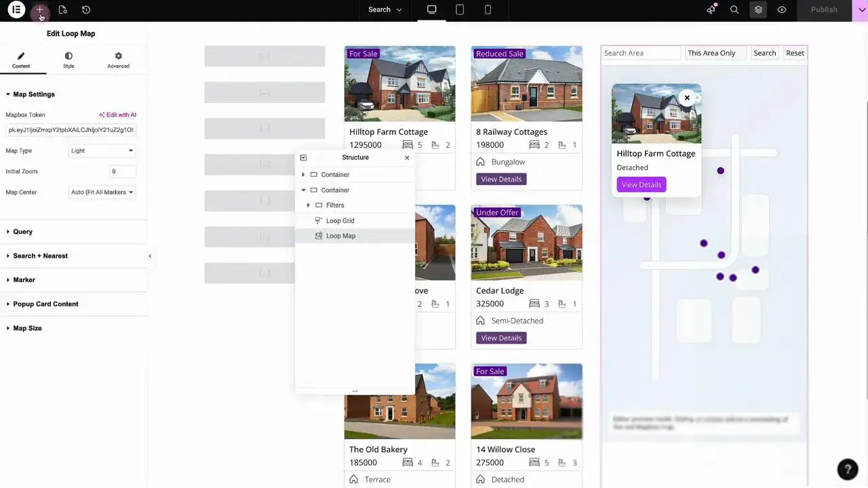Viewport: 868px width, 488px height.
Task: Switch to the Style tab
Action: point(68,60)
